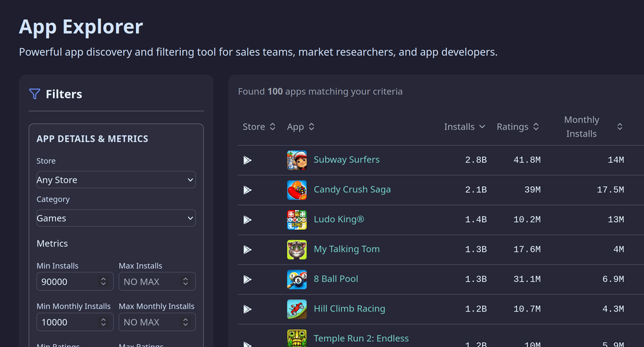644x347 pixels.
Task: Sort table by App column
Action: (301, 127)
